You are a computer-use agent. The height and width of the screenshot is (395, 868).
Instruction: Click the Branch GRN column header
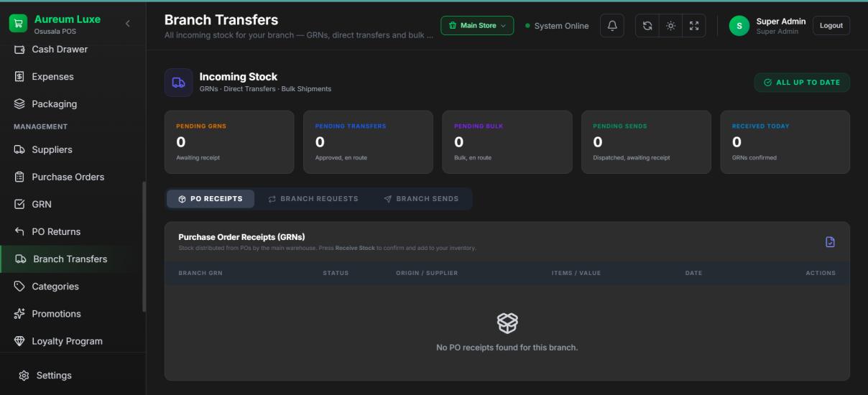(x=200, y=273)
